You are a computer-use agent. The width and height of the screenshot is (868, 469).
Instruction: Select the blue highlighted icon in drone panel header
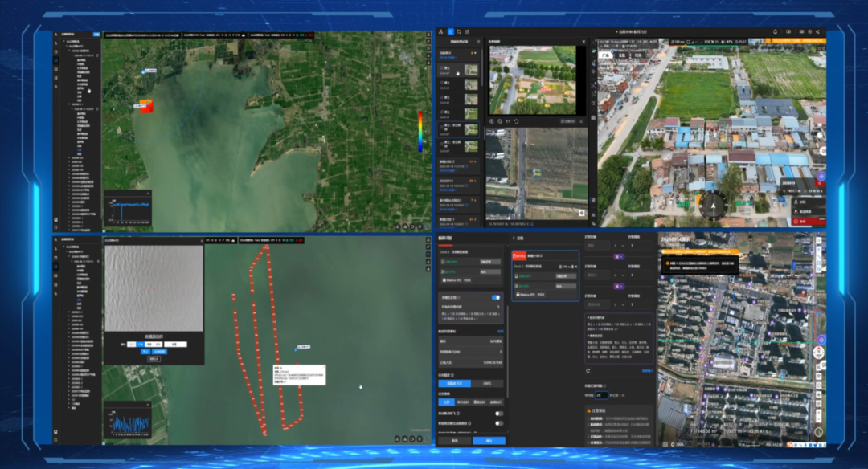point(451,32)
